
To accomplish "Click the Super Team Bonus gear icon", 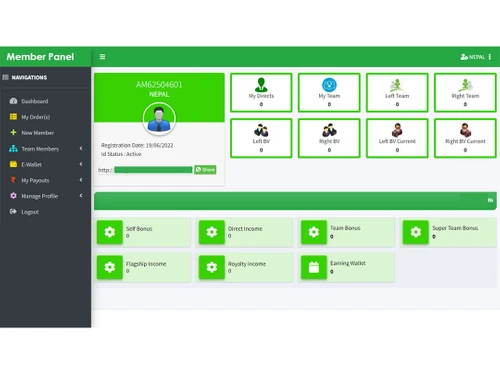I will (416, 232).
